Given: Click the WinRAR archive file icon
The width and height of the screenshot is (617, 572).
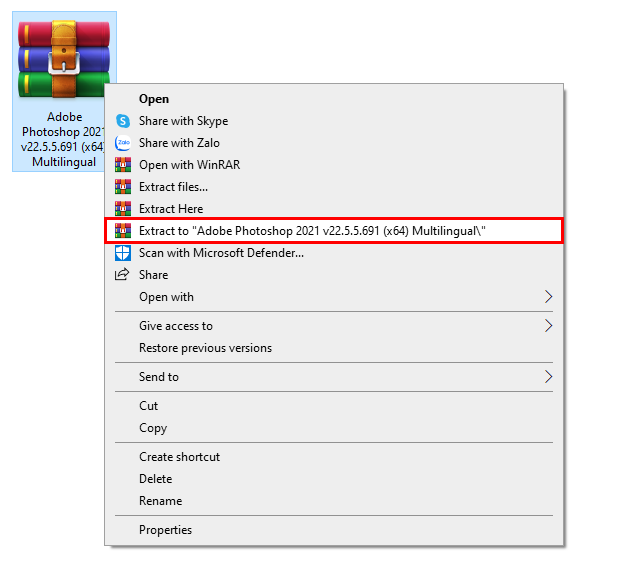Looking at the screenshot, I should click(x=63, y=58).
